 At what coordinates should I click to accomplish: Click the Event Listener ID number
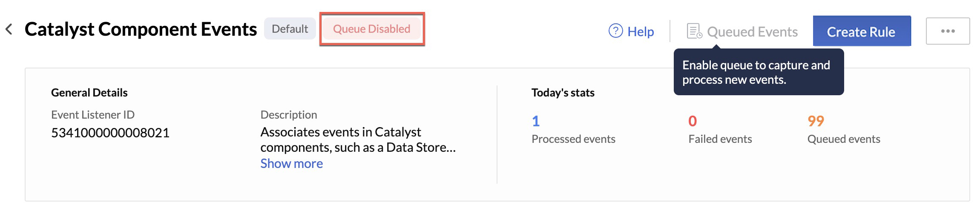coord(110,133)
